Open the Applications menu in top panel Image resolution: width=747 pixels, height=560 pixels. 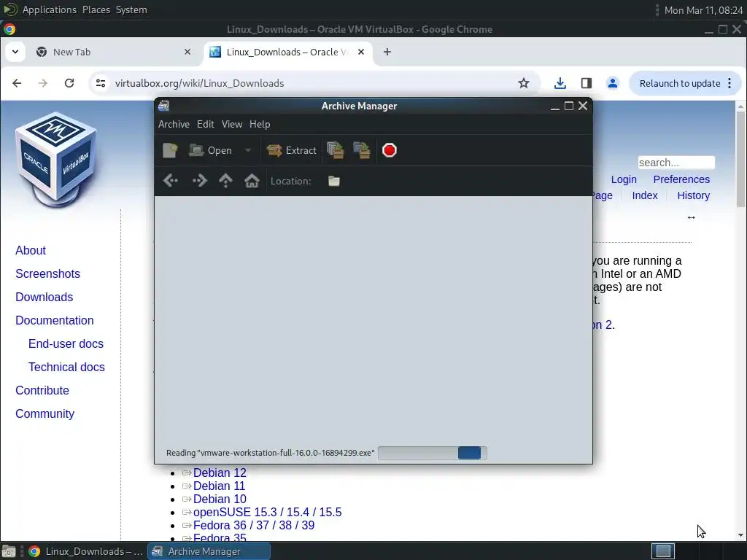(x=49, y=9)
